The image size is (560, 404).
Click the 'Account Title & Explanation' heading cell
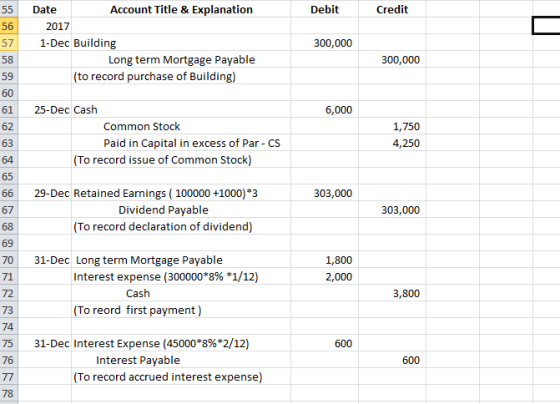point(181,9)
